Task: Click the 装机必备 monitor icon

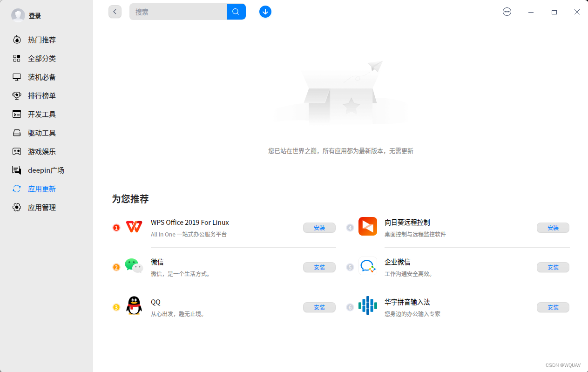Action: [17, 77]
